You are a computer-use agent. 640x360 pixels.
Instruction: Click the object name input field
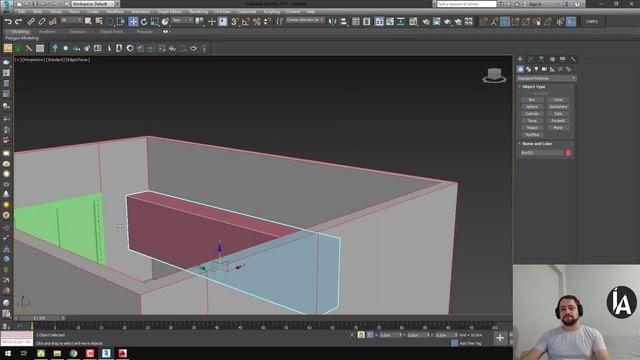tap(542, 153)
